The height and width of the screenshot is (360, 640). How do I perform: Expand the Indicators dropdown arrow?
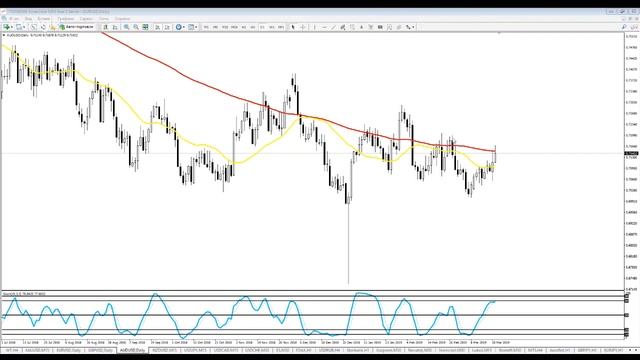point(184,27)
